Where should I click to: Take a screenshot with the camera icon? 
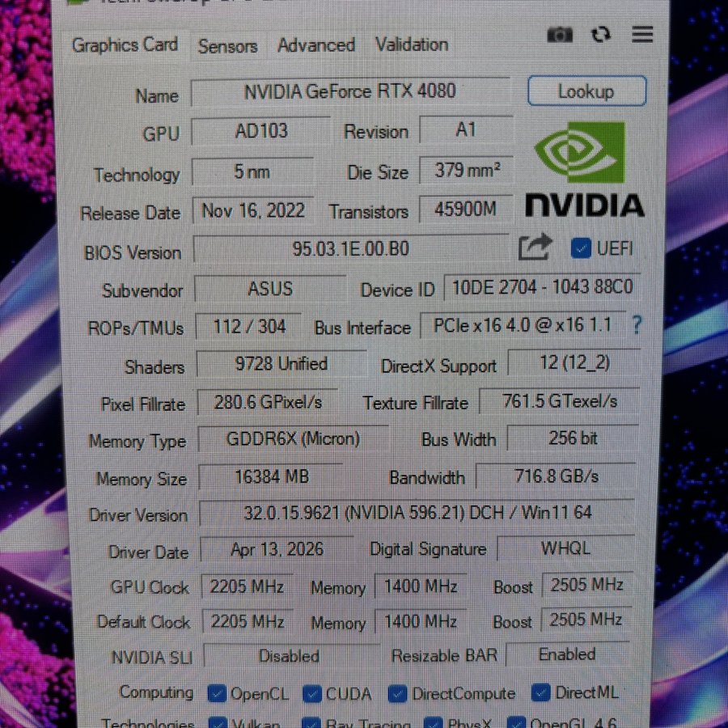point(560,35)
